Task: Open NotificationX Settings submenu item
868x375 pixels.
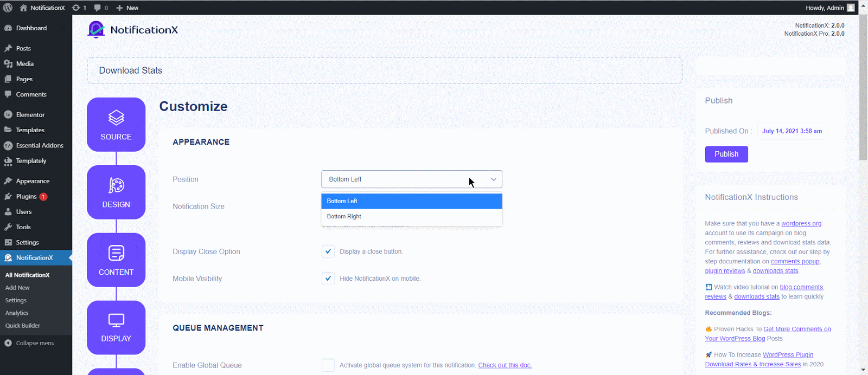Action: point(16,300)
